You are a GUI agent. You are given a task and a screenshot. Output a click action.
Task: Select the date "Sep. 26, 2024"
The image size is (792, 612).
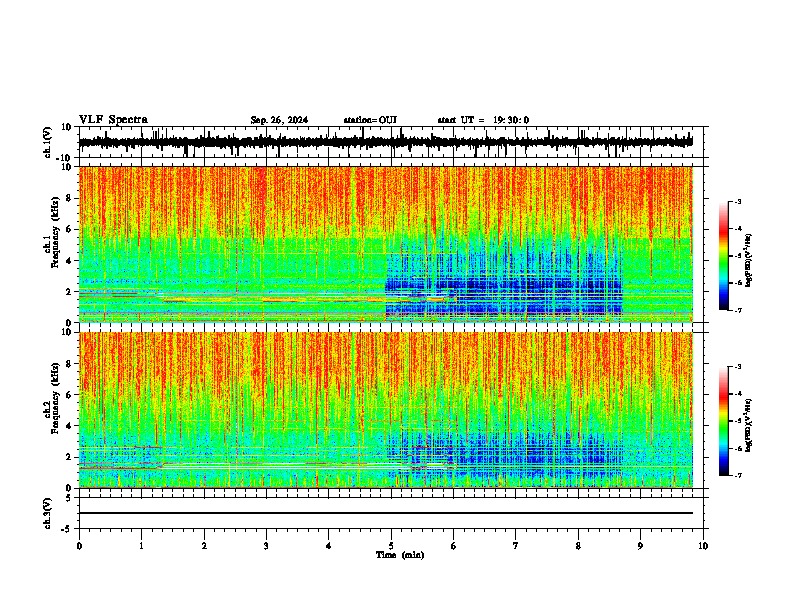click(x=279, y=120)
